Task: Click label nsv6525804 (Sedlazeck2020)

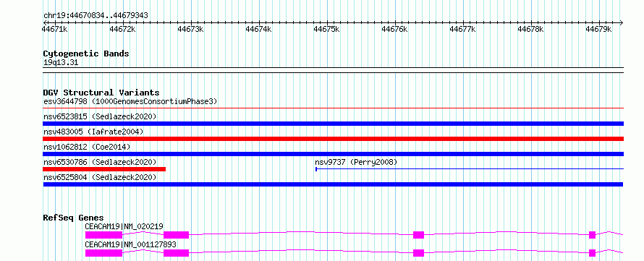Action: coord(100,177)
